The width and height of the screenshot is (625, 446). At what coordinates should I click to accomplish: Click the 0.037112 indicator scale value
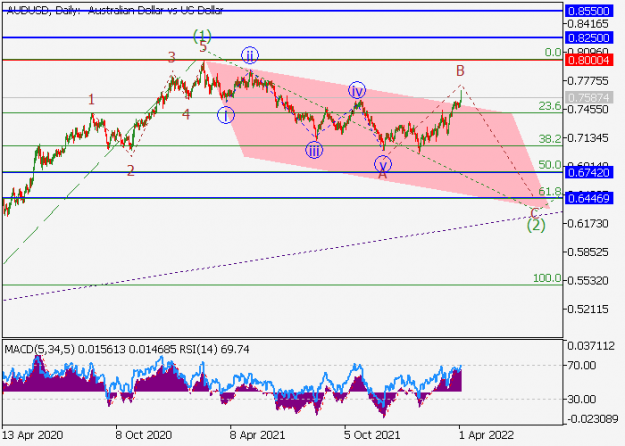[591, 346]
